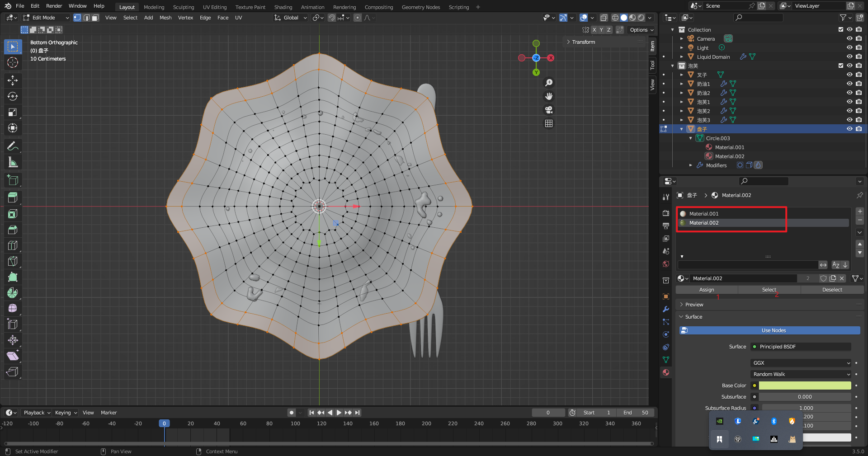Select the Knife tool
This screenshot has height=456, width=868.
13,261
